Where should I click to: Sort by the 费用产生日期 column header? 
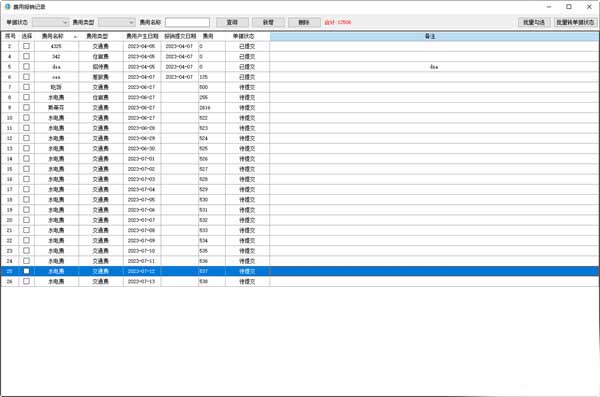click(142, 36)
